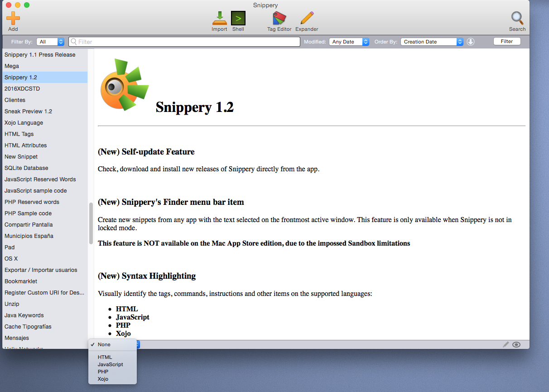Select the Bookmarklet snippet
The image size is (549, 392).
[45, 281]
